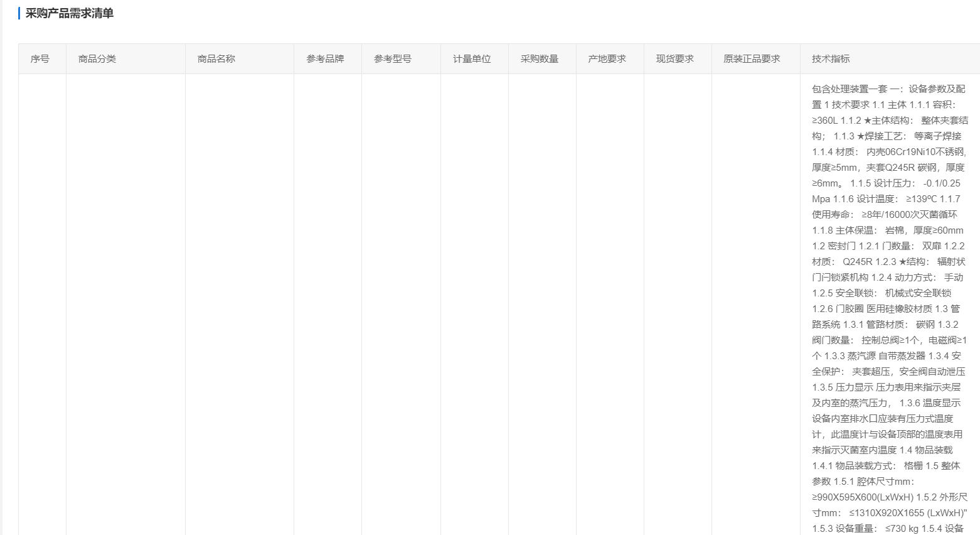
Task: Click the 产地要求 column header
Action: (x=607, y=59)
